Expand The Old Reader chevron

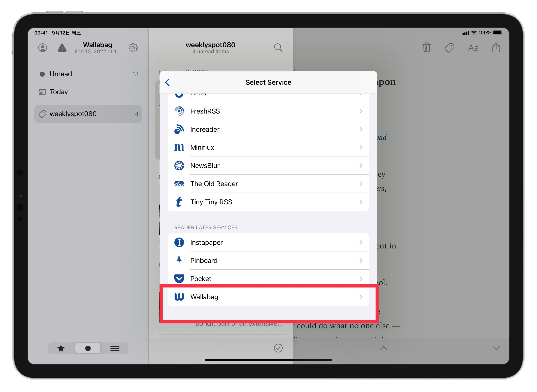[x=361, y=184]
